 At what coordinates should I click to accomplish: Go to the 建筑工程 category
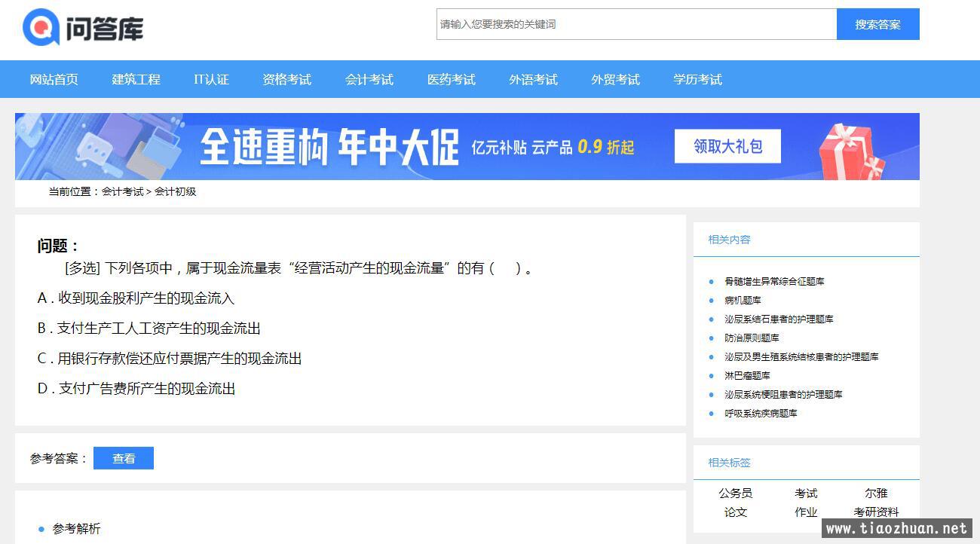[x=136, y=79]
